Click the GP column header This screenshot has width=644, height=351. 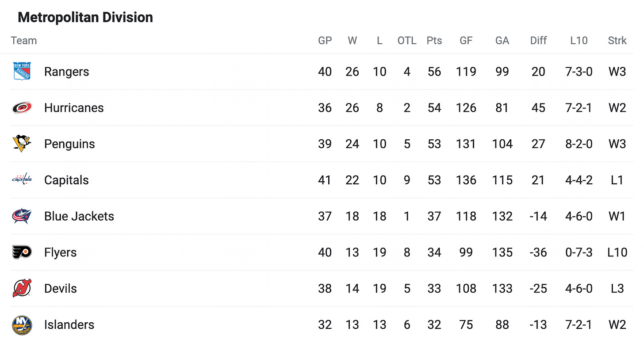click(x=325, y=41)
